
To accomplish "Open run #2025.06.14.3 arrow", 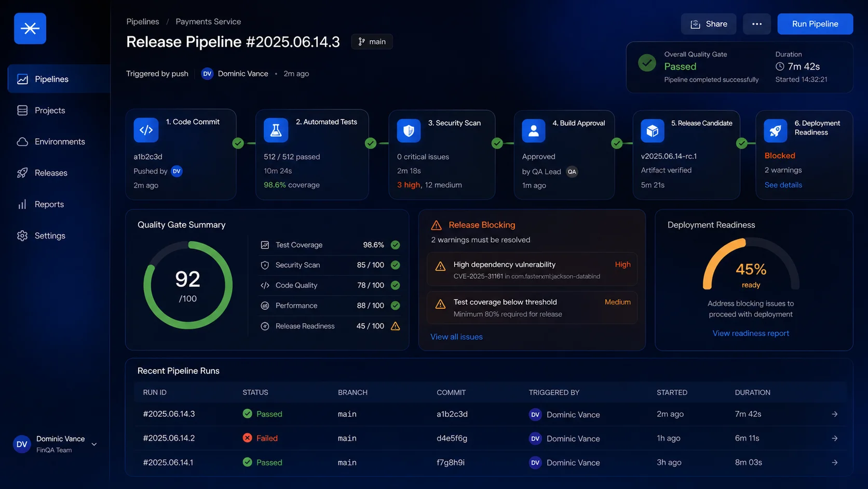I will pyautogui.click(x=834, y=414).
